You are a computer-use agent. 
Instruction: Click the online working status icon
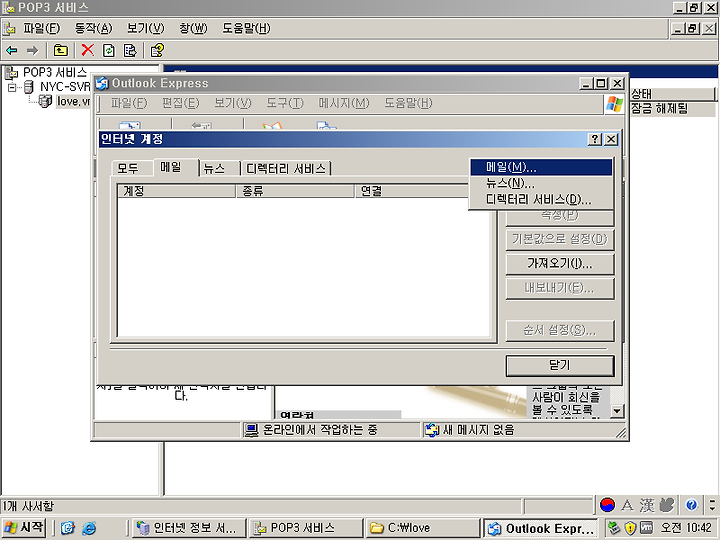[251, 430]
